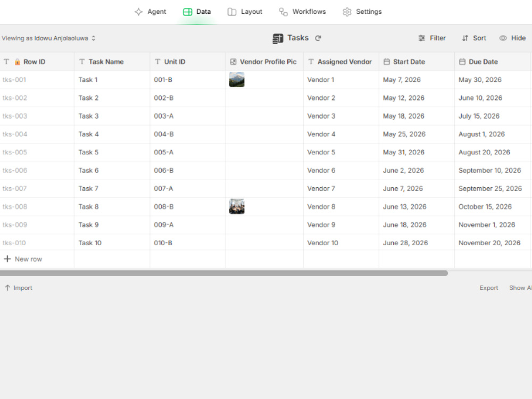
Task: Click the Workflows node icon
Action: [x=284, y=12]
